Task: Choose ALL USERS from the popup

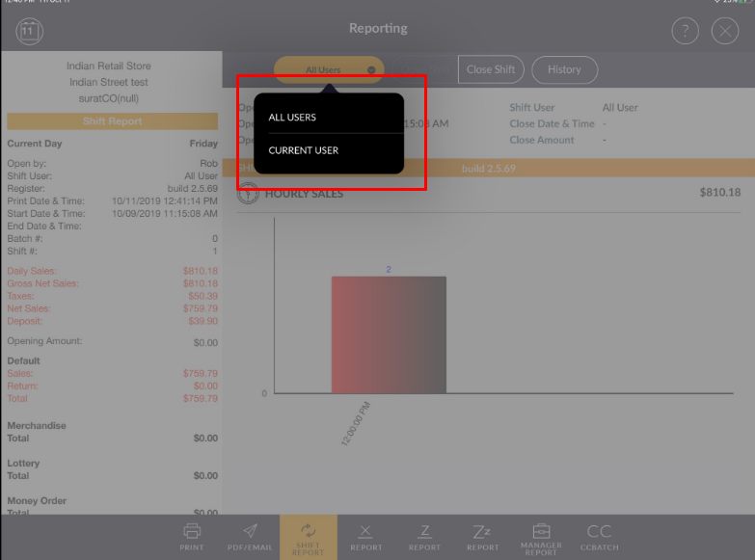Action: 292,118
